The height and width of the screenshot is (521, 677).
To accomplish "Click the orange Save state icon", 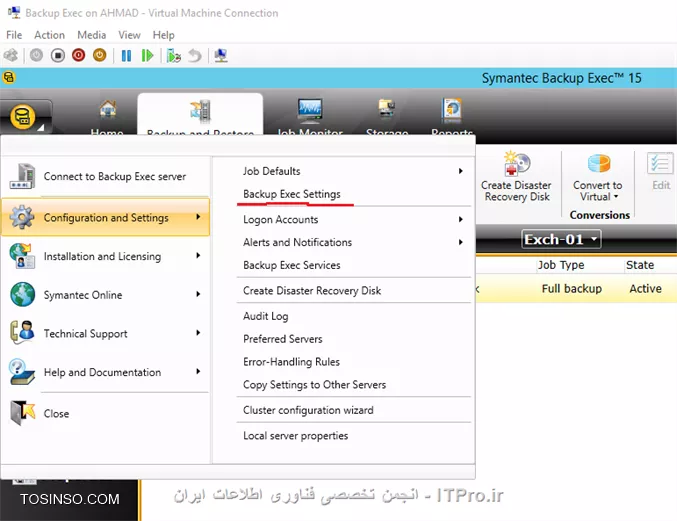I will pos(100,55).
